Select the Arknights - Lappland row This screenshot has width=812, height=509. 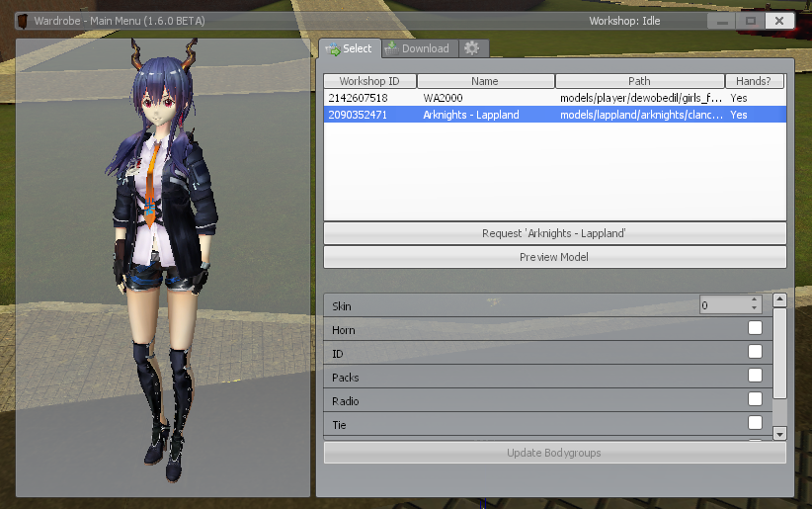[x=554, y=115]
